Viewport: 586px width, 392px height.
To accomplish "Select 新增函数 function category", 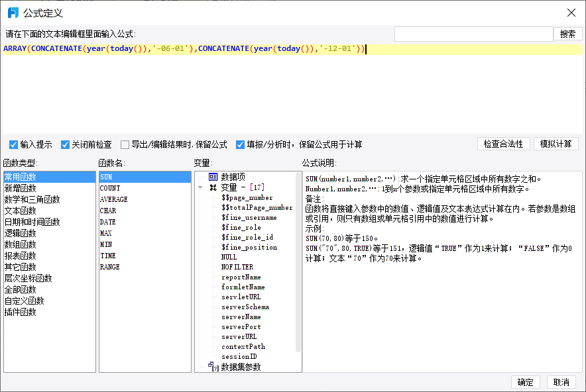I will pyautogui.click(x=49, y=188).
